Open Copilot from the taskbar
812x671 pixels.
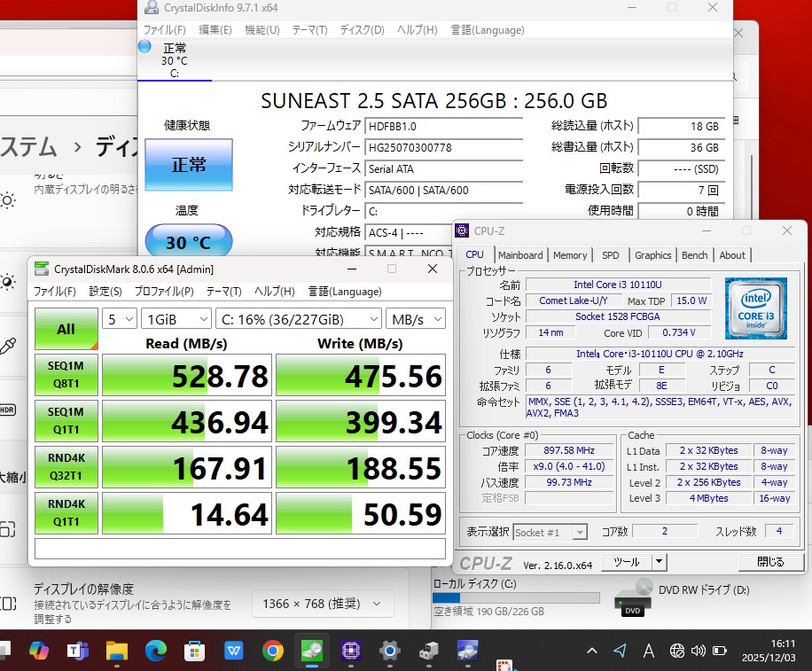[39, 651]
